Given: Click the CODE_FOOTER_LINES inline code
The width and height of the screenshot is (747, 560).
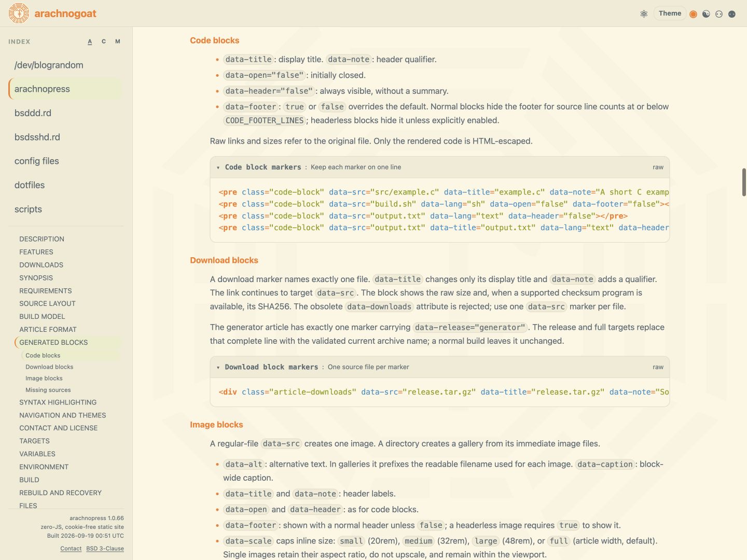Looking at the screenshot, I should click(264, 120).
